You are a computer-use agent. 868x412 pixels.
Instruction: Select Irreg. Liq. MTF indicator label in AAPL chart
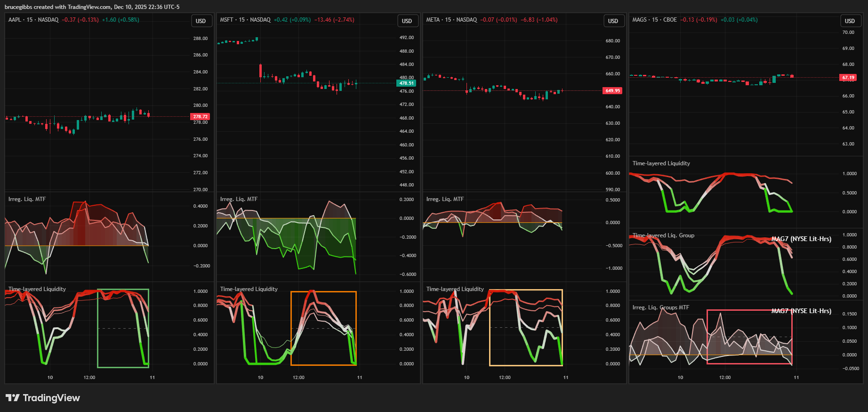pos(27,199)
